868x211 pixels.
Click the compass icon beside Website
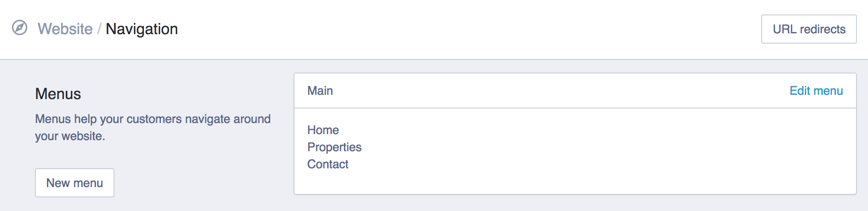(20, 28)
